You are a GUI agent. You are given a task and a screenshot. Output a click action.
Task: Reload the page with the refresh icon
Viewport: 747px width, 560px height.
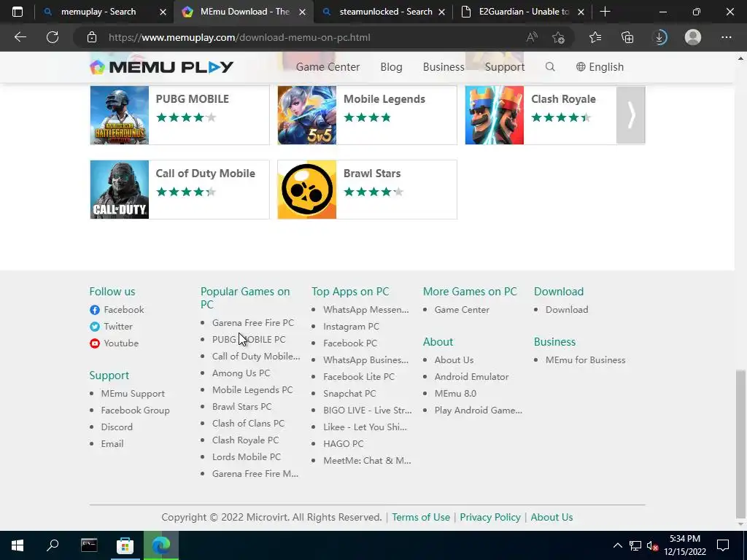pyautogui.click(x=53, y=37)
